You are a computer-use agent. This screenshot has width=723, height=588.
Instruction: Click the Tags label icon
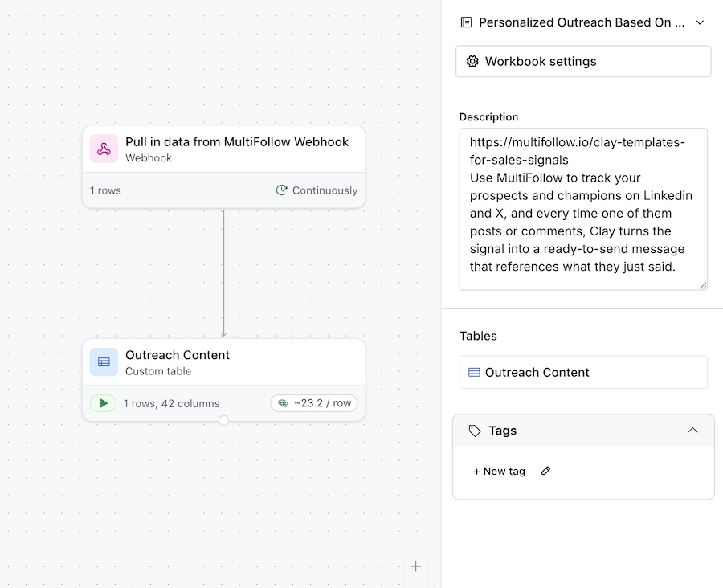pyautogui.click(x=475, y=431)
